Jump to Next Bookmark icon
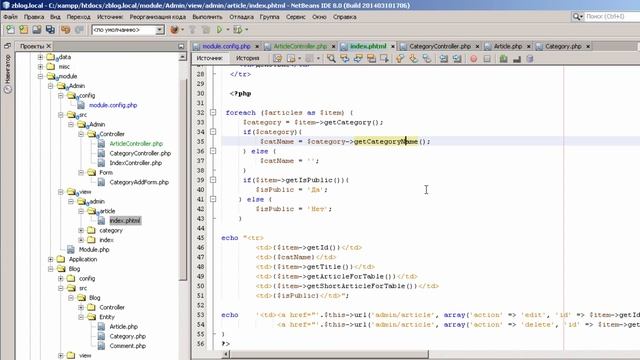Viewport: 640px width, 360px height. 413,59
